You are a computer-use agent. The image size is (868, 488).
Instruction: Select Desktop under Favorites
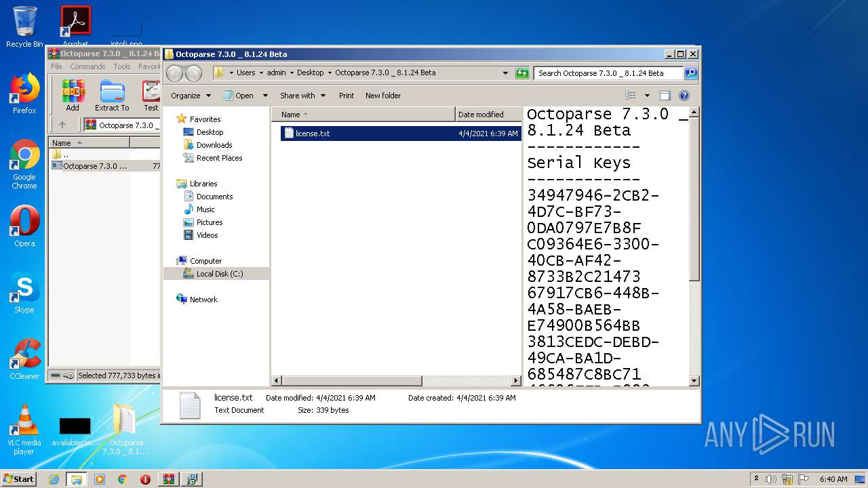tap(210, 132)
